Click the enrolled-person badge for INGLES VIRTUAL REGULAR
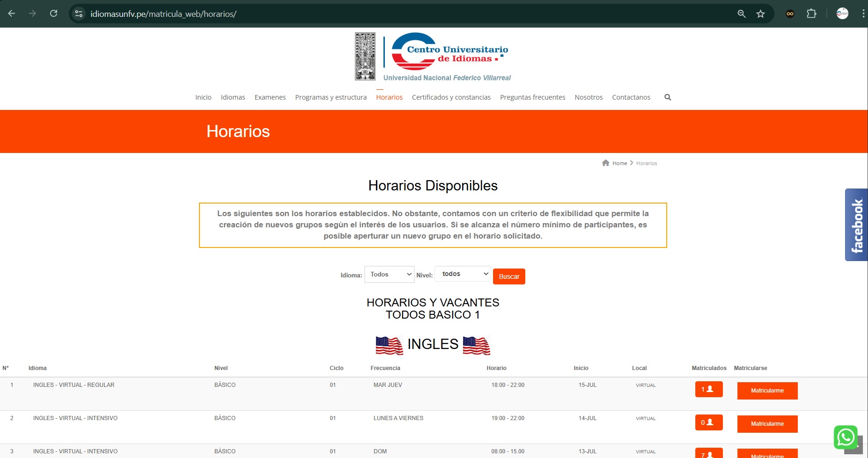This screenshot has width=868, height=458. click(x=708, y=389)
